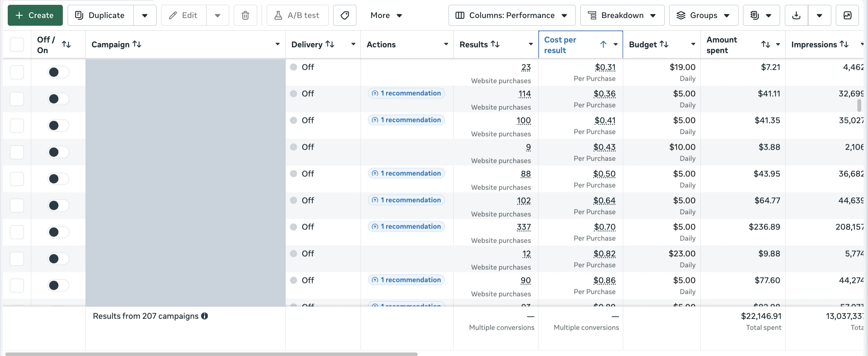Click the tag label icon button
868x356 pixels.
coord(344,15)
